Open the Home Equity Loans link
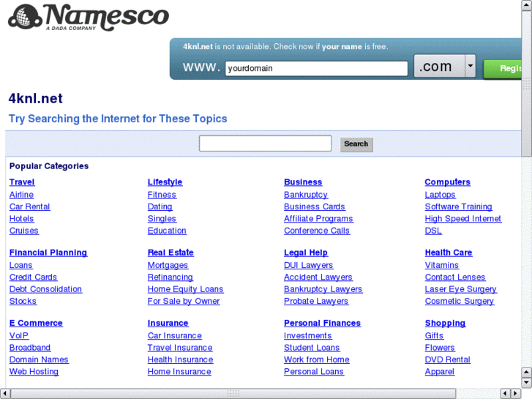Image resolution: width=532 pixels, height=399 pixels. click(x=186, y=289)
